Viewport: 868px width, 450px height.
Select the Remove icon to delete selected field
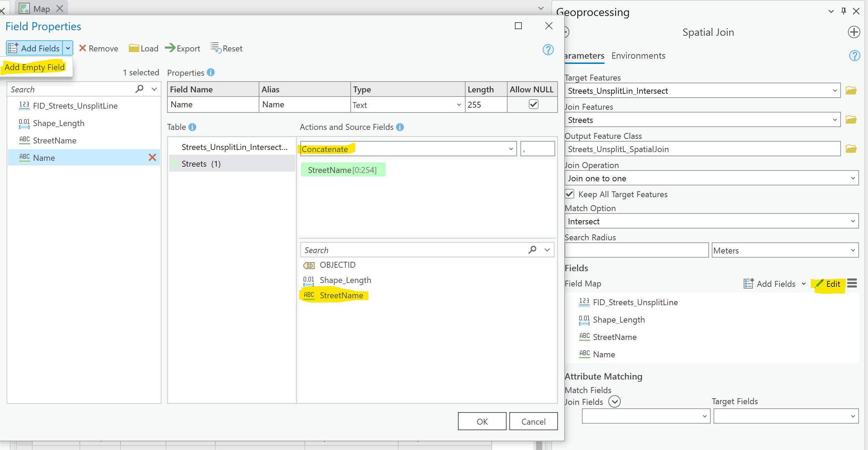[83, 48]
